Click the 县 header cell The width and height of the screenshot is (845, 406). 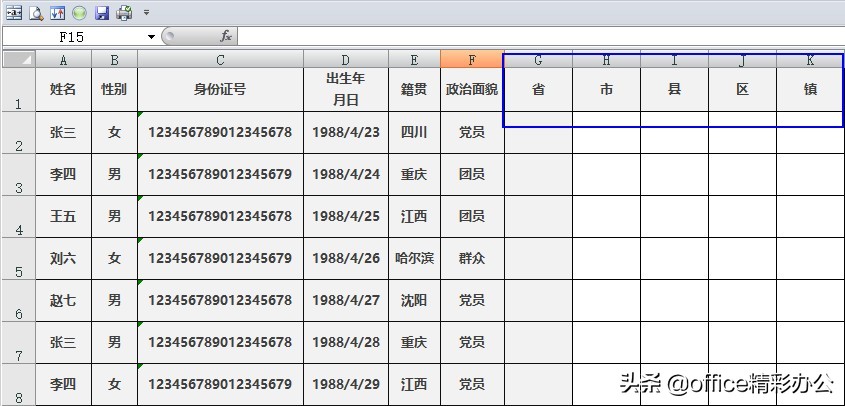(x=674, y=90)
